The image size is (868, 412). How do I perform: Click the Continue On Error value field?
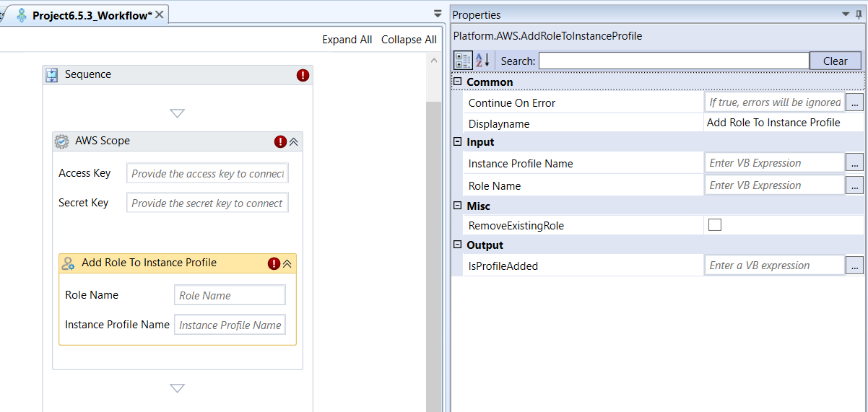pos(775,102)
